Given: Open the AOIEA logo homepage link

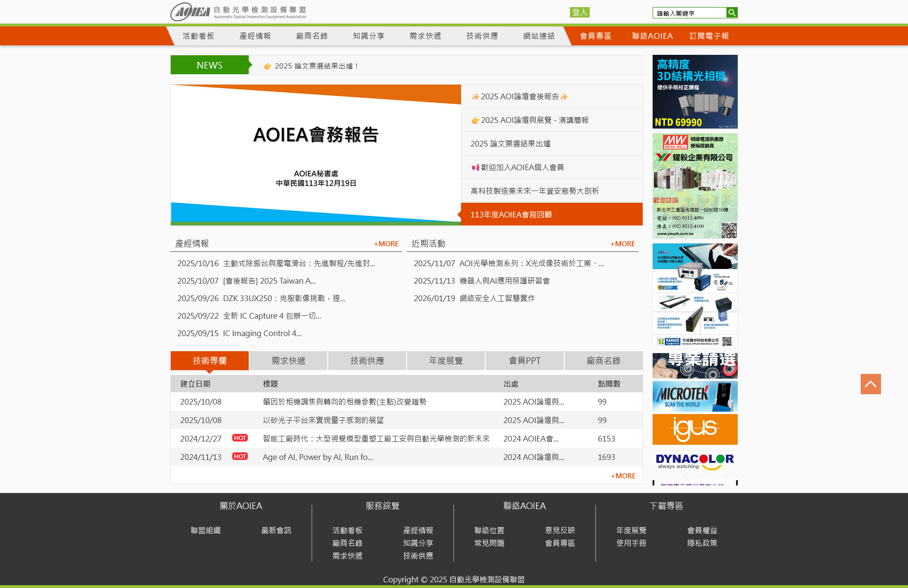Looking at the screenshot, I should 238,12.
